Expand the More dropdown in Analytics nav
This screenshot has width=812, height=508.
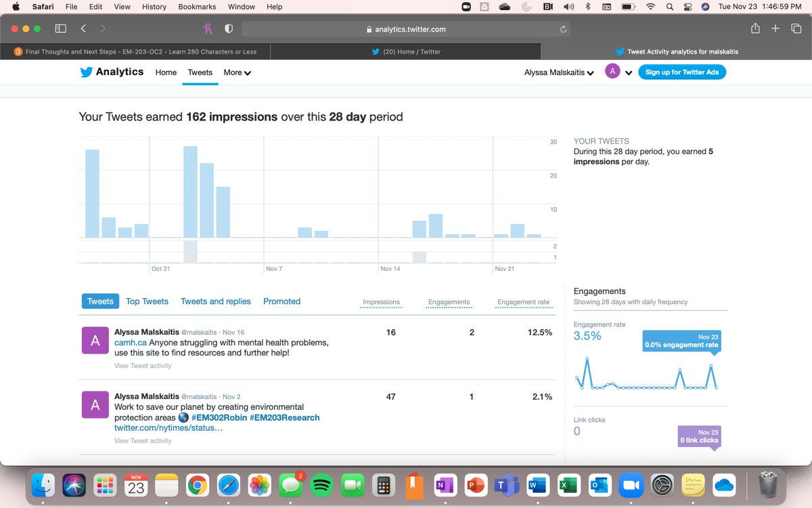tap(238, 72)
